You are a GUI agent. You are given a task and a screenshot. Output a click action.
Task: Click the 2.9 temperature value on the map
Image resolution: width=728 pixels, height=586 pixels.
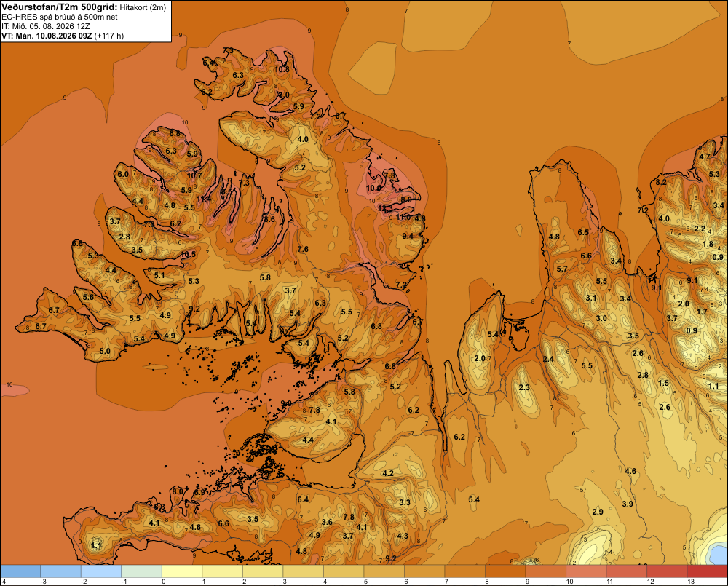[x=598, y=512]
